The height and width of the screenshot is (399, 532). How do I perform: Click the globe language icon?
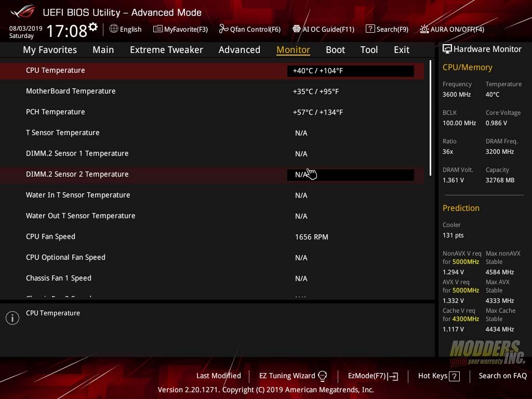(114, 29)
